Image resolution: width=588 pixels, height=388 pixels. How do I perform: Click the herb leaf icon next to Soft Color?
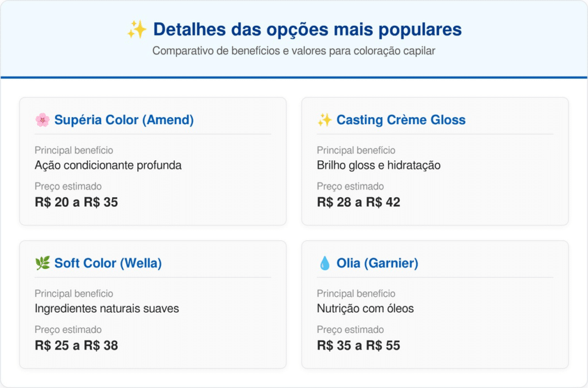point(42,263)
